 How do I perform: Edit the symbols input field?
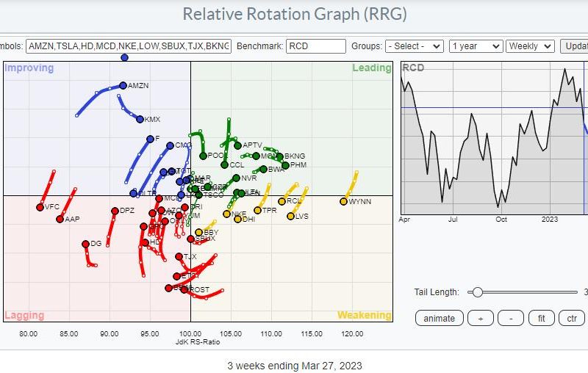click(129, 46)
